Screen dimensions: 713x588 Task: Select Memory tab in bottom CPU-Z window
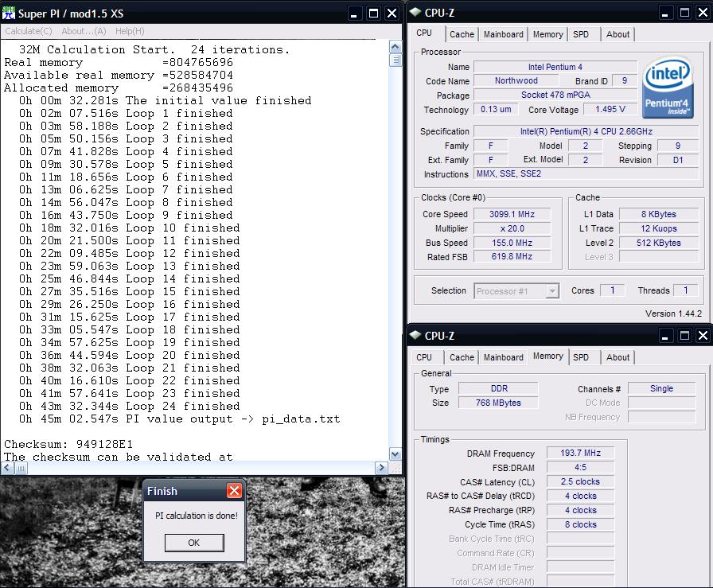click(x=548, y=356)
